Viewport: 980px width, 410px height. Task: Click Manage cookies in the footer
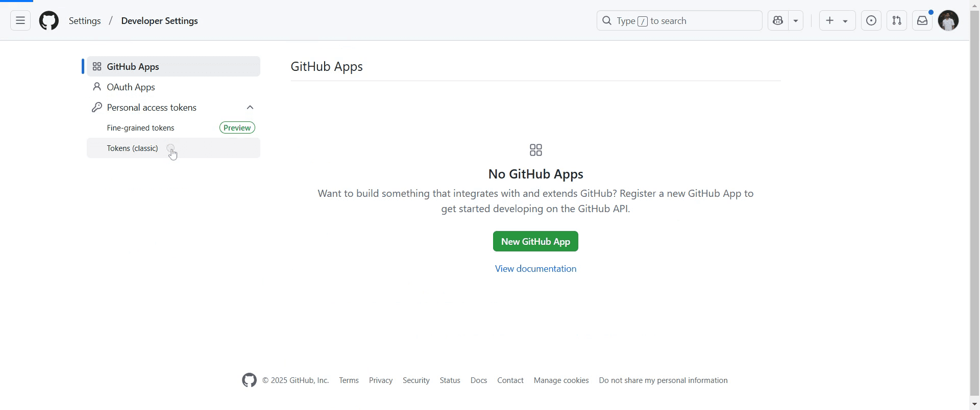(x=561, y=380)
